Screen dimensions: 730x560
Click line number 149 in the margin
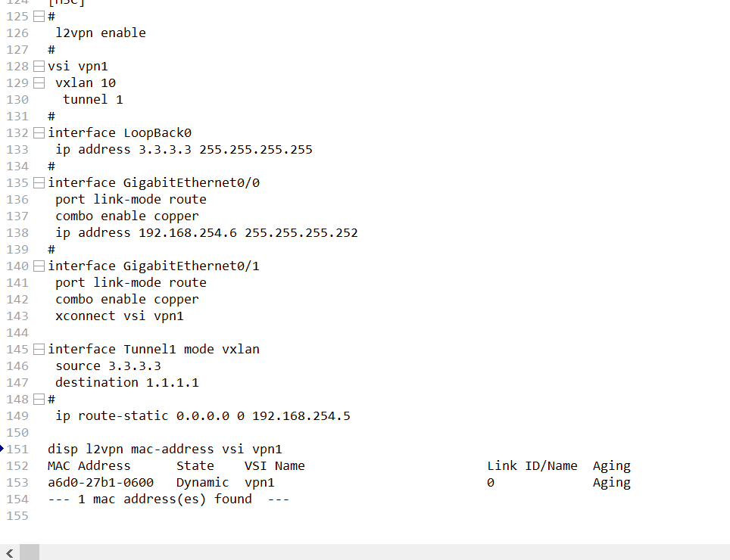tap(17, 416)
